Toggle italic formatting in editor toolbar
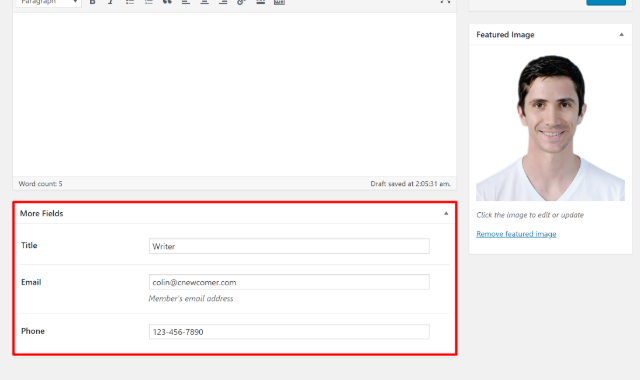This screenshot has width=640, height=380. [x=110, y=2]
